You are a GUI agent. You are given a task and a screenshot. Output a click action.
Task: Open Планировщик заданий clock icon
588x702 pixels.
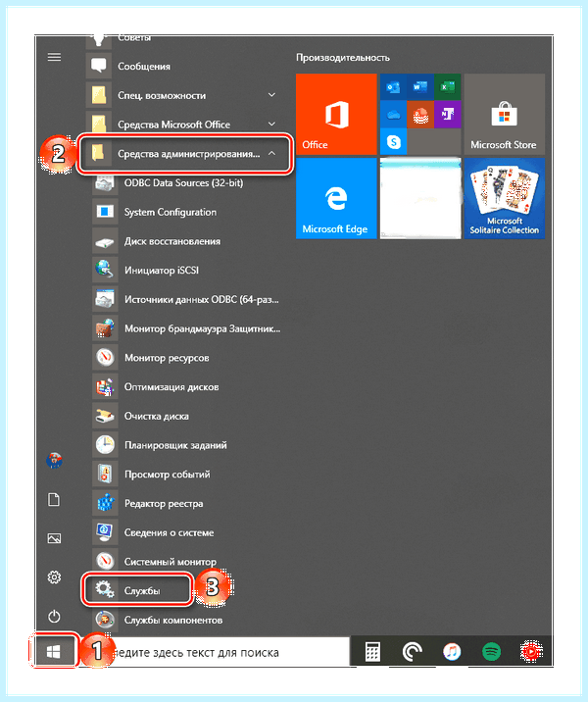click(105, 445)
